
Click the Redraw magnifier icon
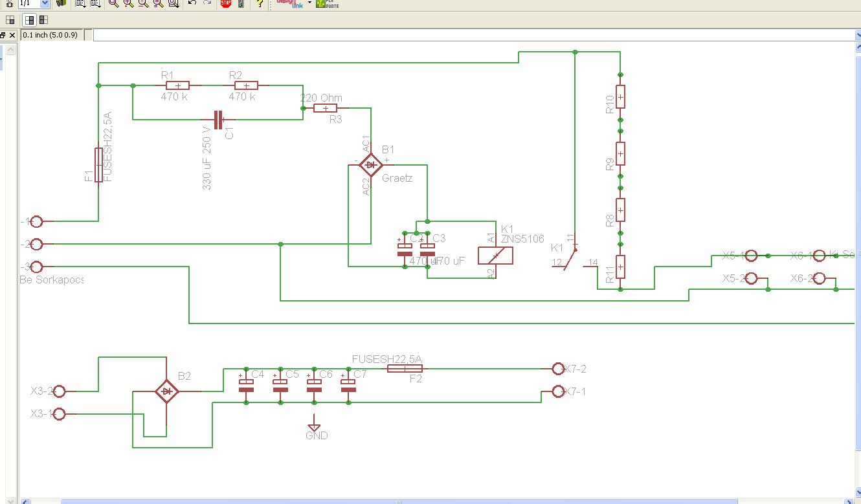point(158,3)
